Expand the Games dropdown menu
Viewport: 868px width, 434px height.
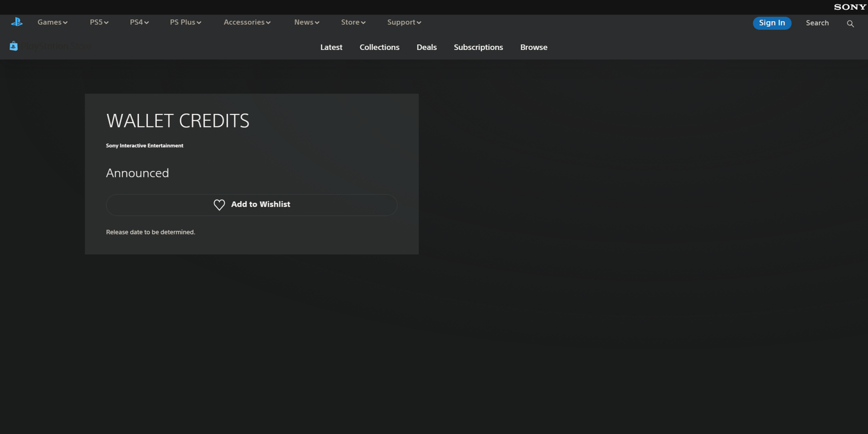coord(52,22)
